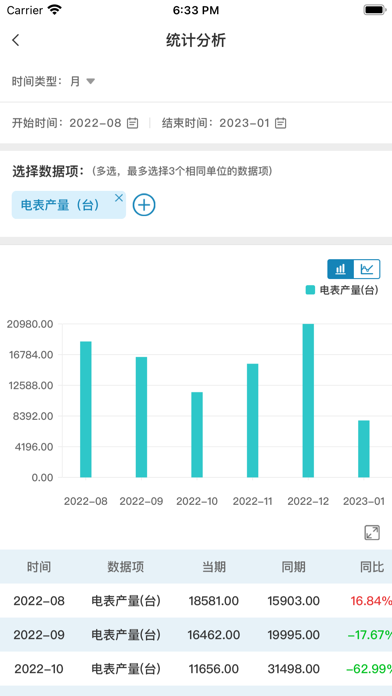Select the end time value 2023-01

pyautogui.click(x=245, y=123)
